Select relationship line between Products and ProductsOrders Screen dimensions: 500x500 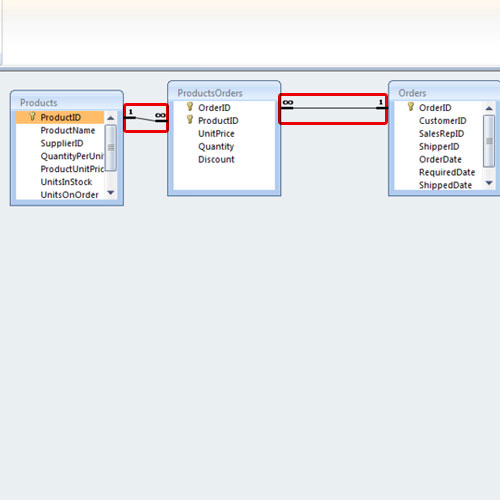(x=146, y=119)
